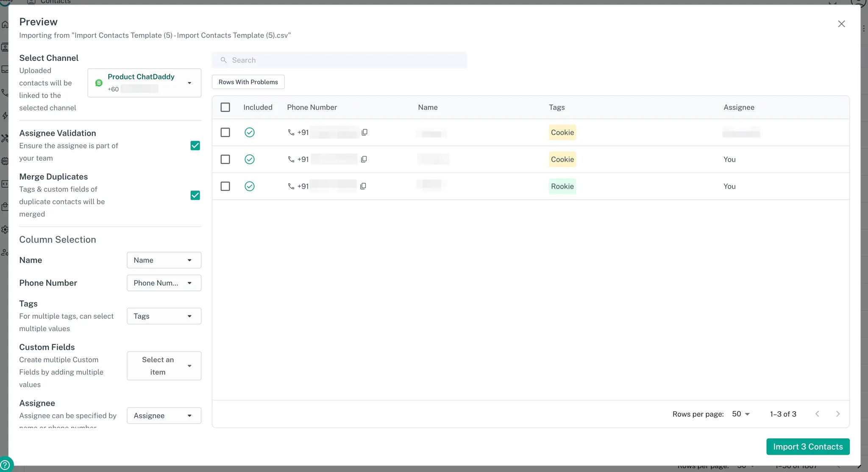Click the help question mark icon

pos(5,465)
